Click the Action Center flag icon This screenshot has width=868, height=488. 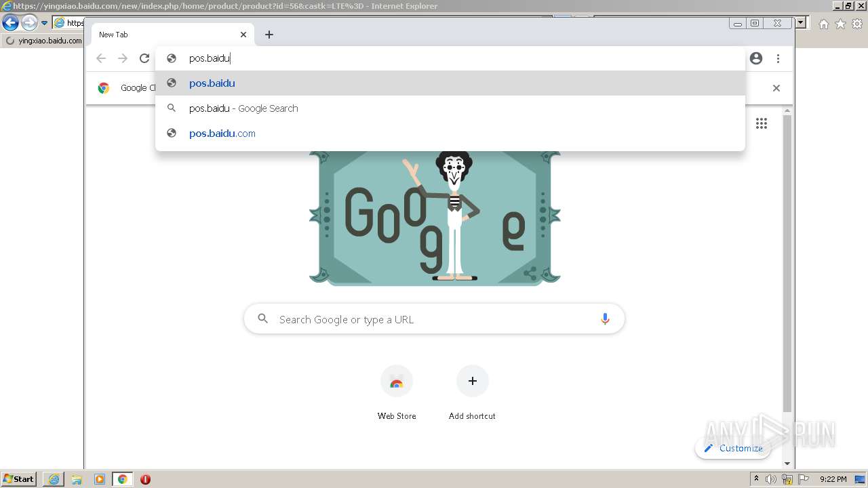pyautogui.click(x=803, y=479)
